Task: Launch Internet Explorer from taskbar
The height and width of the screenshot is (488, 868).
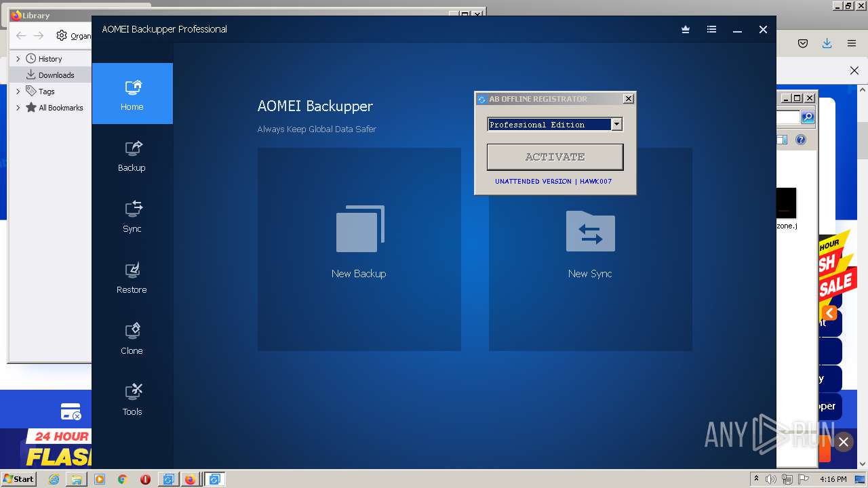Action: coord(54,479)
